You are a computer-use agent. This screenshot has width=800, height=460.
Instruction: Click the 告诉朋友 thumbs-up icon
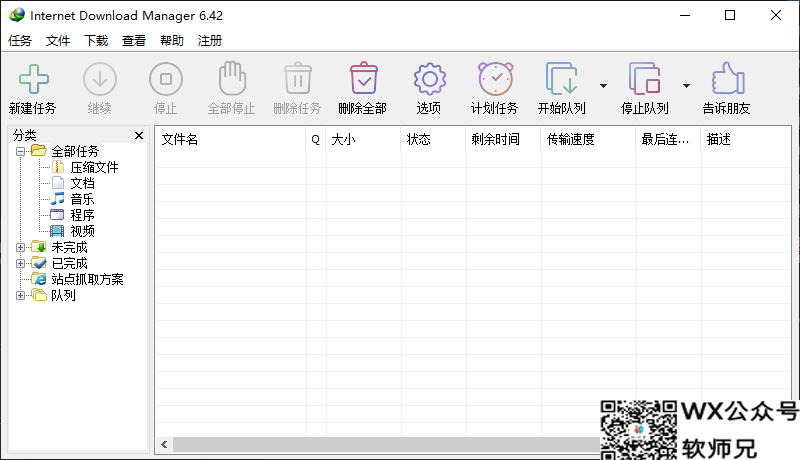[x=728, y=78]
